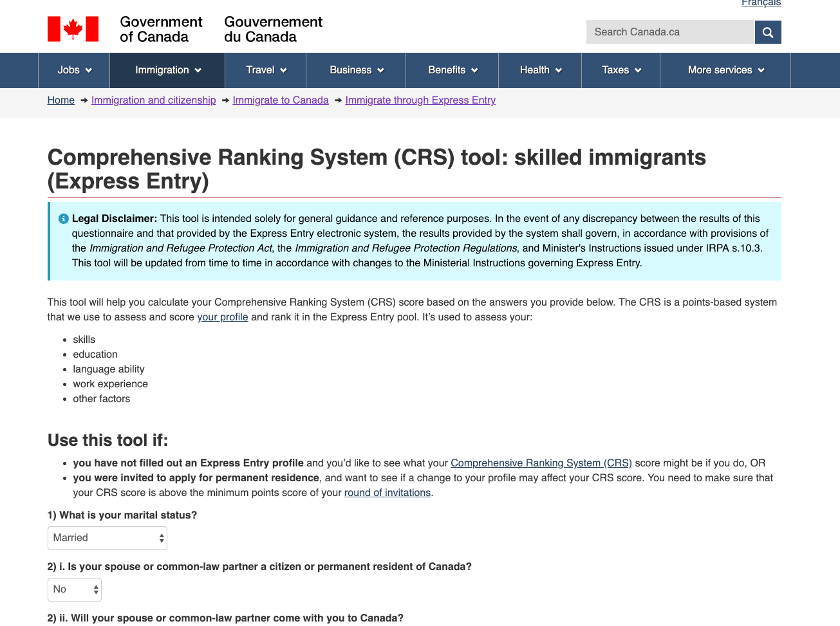Image resolution: width=840 pixels, height=626 pixels.
Task: Open the marital status dropdown
Action: 107,538
